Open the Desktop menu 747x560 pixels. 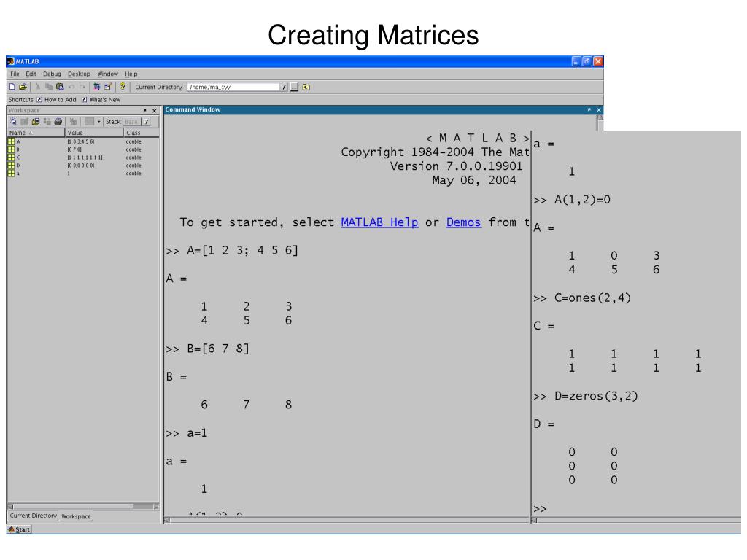(x=79, y=74)
